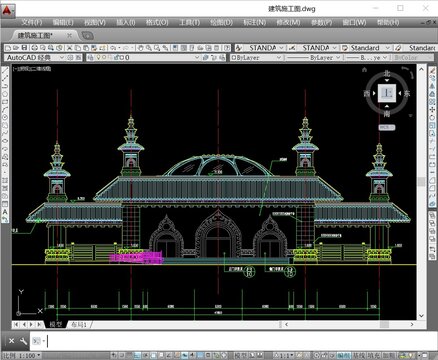This screenshot has width=438, height=360.
Task: Click into the command line input field
Action: (233, 341)
